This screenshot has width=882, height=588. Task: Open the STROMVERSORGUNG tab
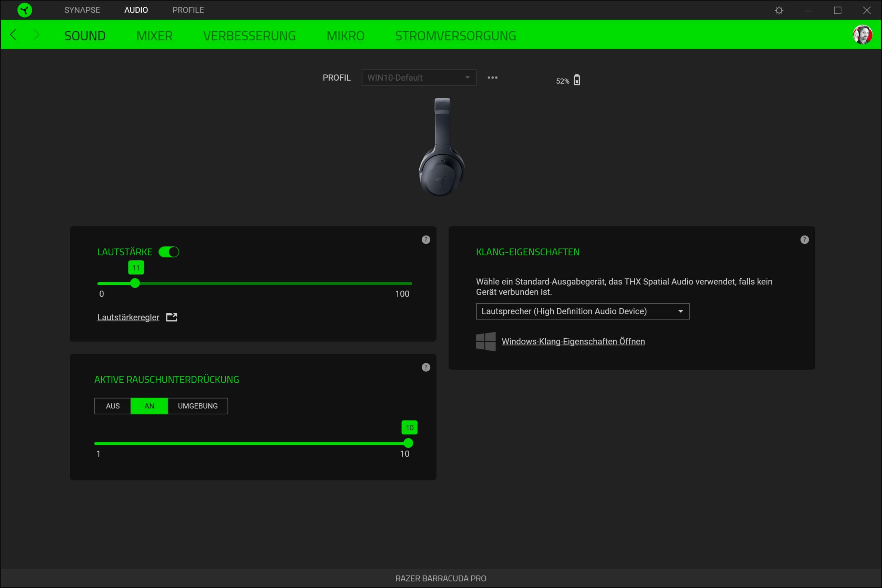tap(455, 36)
